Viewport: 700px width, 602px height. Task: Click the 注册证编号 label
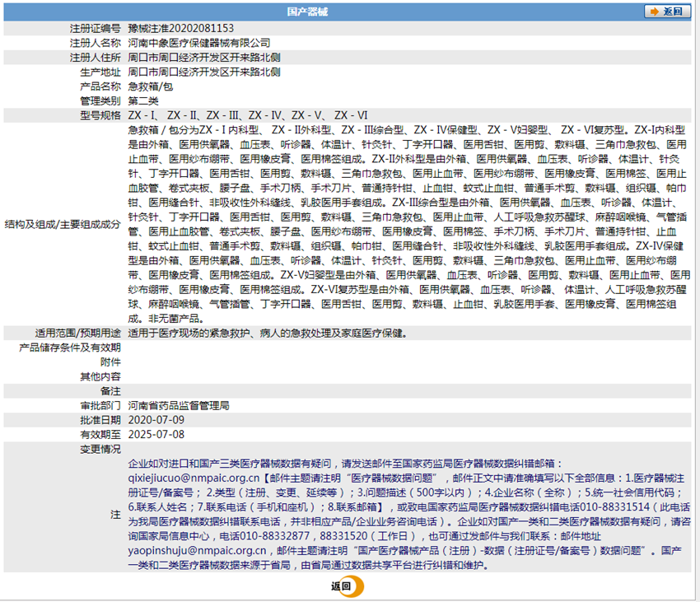(95, 29)
